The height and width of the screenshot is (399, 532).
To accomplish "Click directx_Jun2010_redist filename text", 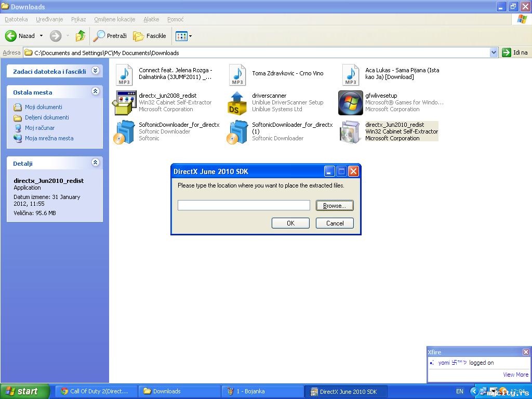I will [x=395, y=125].
